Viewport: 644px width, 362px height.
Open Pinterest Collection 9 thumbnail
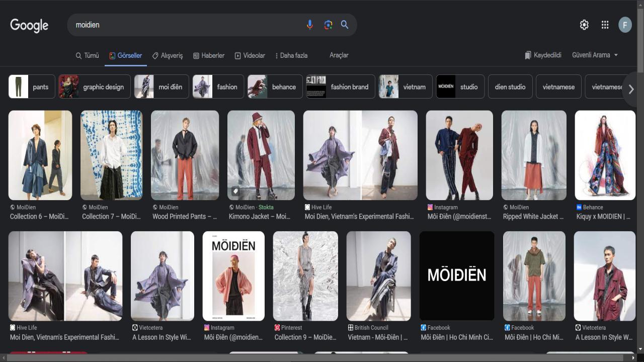305,276
